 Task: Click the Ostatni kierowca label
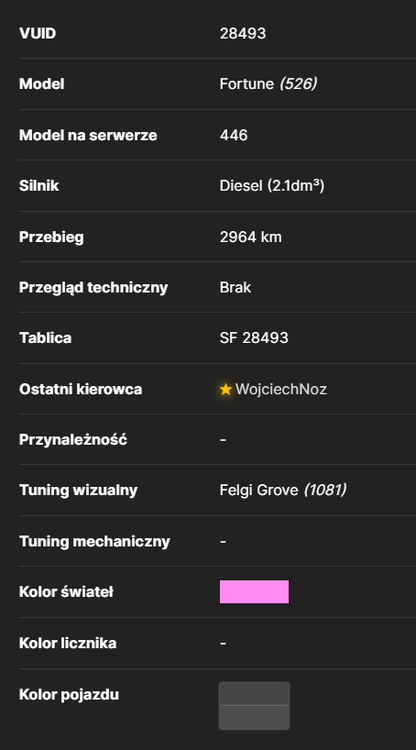(x=81, y=389)
